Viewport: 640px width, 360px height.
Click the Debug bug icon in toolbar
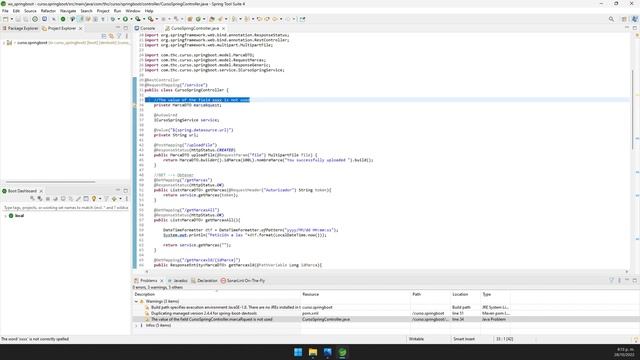click(x=113, y=19)
